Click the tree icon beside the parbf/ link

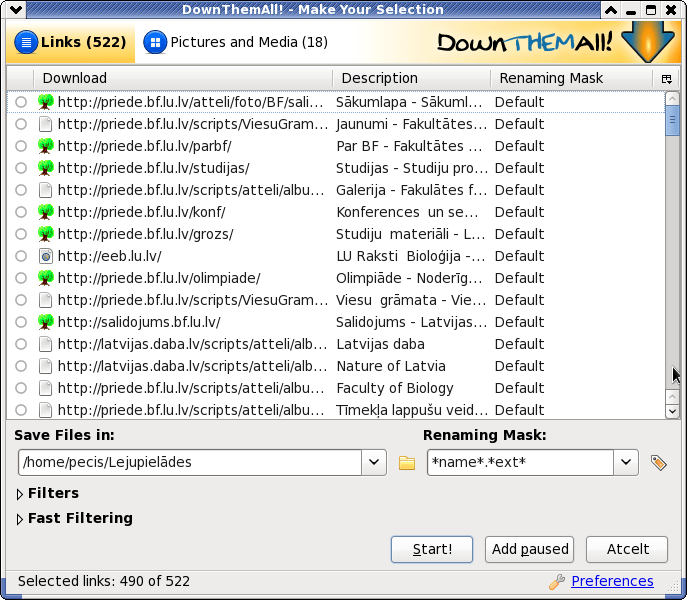[46, 146]
